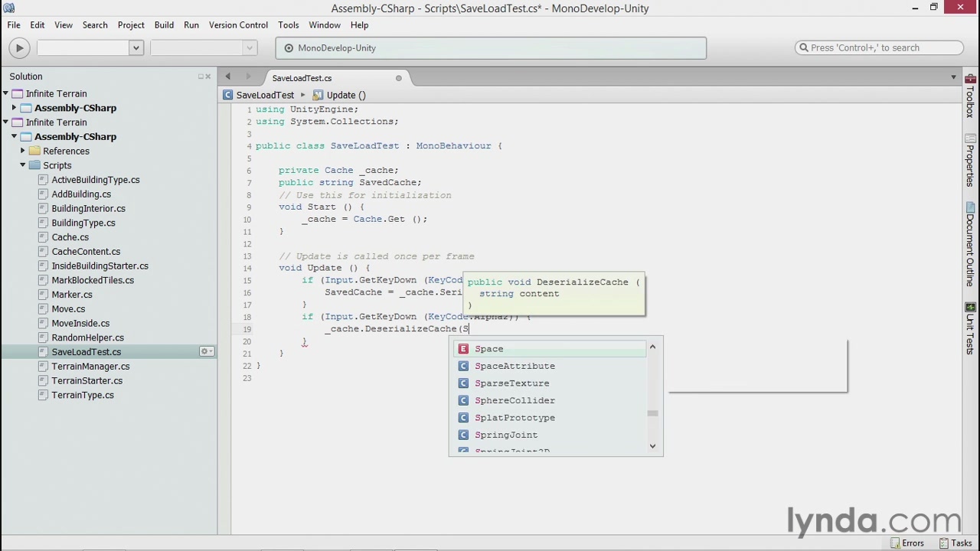This screenshot has width=980, height=551.
Task: Open the Document Outline side pad
Action: 970,245
